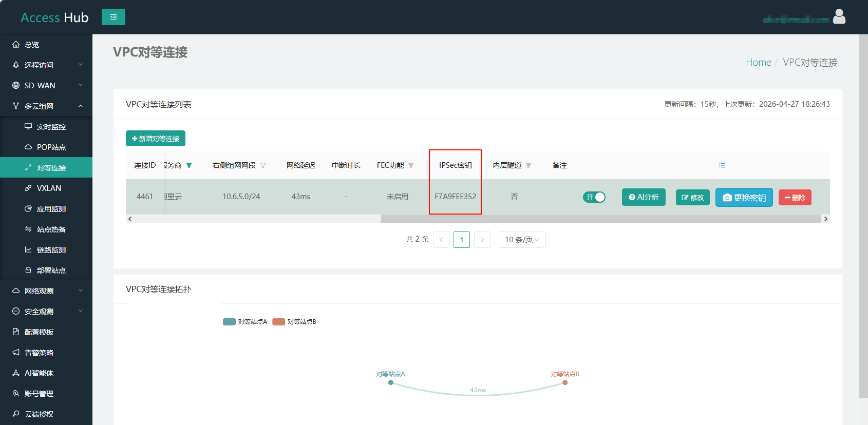Click the 总览 home icon

point(16,45)
